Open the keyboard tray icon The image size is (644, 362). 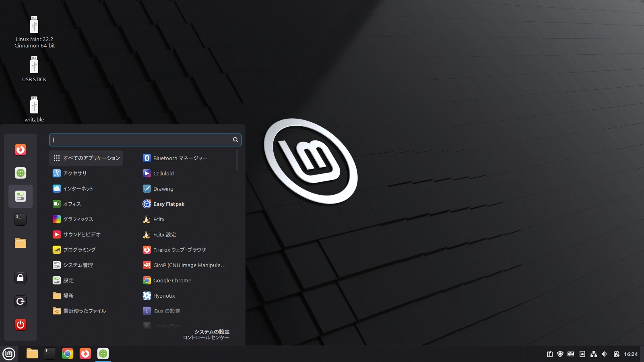click(571, 354)
